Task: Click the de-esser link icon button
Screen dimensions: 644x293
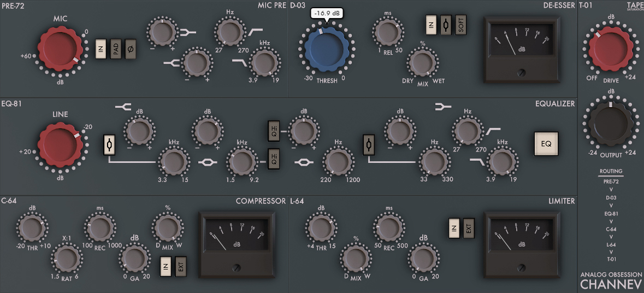Action: coord(446,25)
